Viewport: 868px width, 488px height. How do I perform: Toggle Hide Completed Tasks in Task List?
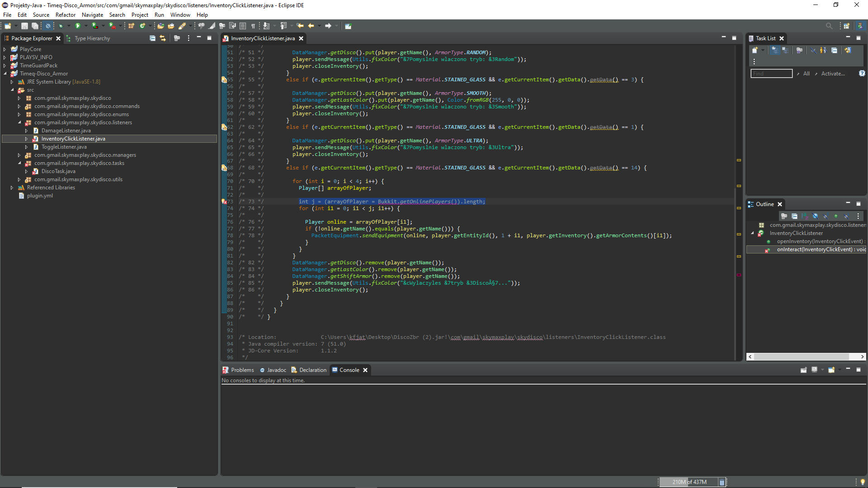click(x=813, y=50)
